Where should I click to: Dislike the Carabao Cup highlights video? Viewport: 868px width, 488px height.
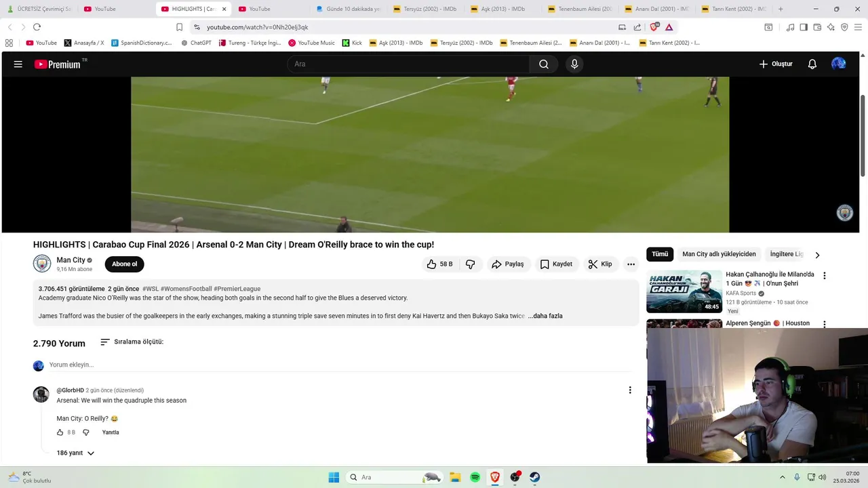(x=470, y=264)
